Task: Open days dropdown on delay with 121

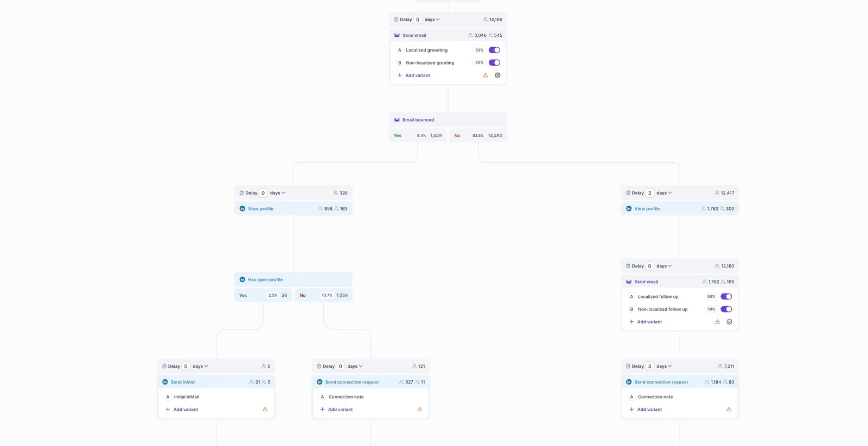Action: pyautogui.click(x=355, y=366)
